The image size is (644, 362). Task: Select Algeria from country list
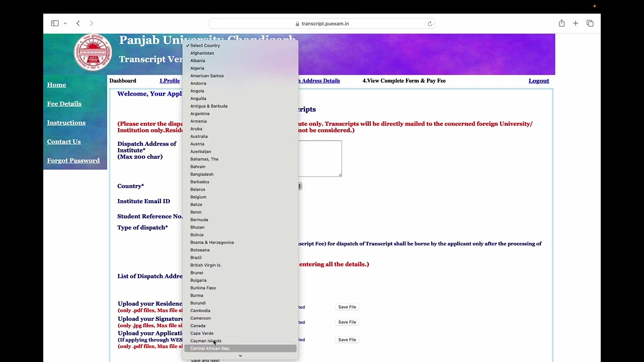[x=240, y=68]
